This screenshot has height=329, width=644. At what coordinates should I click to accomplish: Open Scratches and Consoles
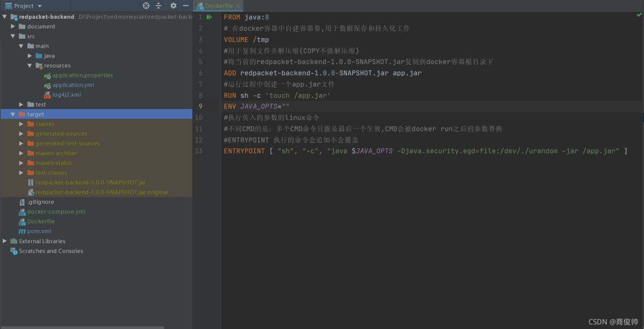pyautogui.click(x=50, y=251)
